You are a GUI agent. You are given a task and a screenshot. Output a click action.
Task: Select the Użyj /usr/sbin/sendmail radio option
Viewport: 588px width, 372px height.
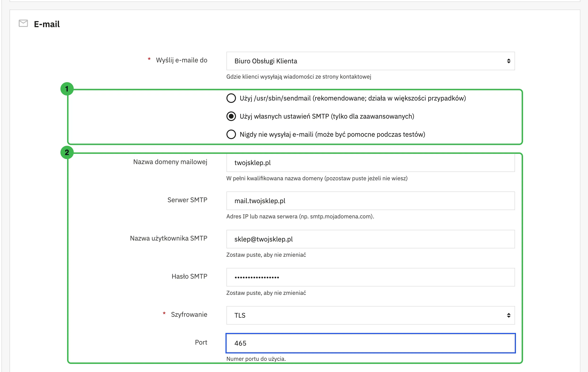[x=231, y=98]
